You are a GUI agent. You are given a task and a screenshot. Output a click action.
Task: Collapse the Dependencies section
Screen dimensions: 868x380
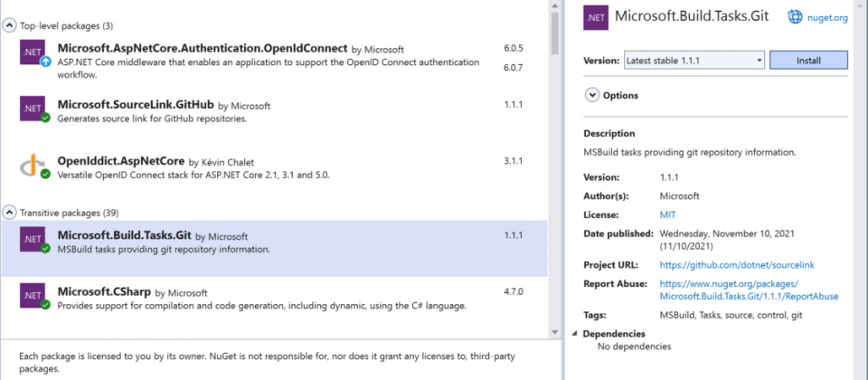[x=575, y=334]
